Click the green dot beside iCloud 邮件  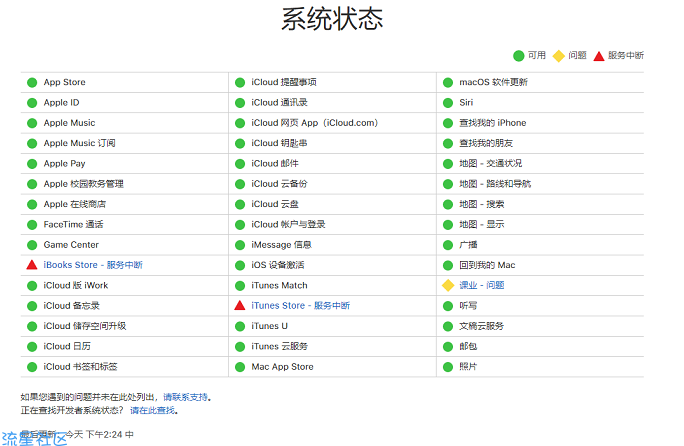point(240,164)
